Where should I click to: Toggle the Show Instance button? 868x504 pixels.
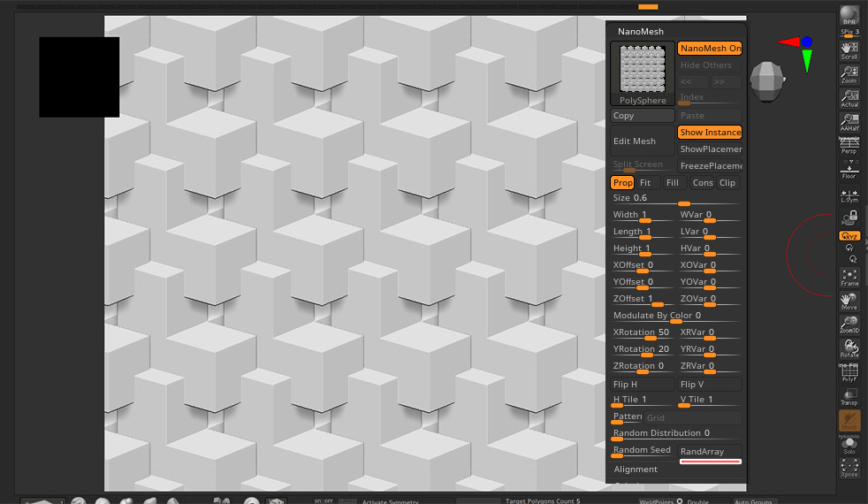coord(710,132)
